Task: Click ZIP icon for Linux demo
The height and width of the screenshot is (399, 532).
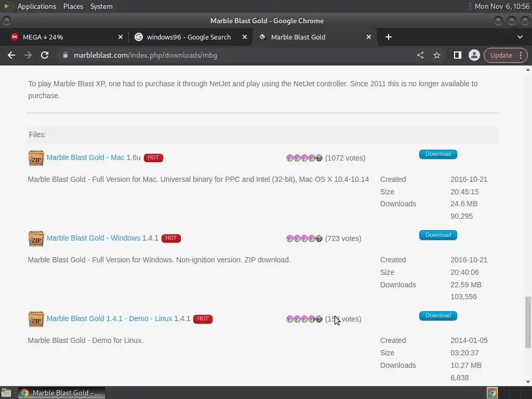Action: (36, 319)
